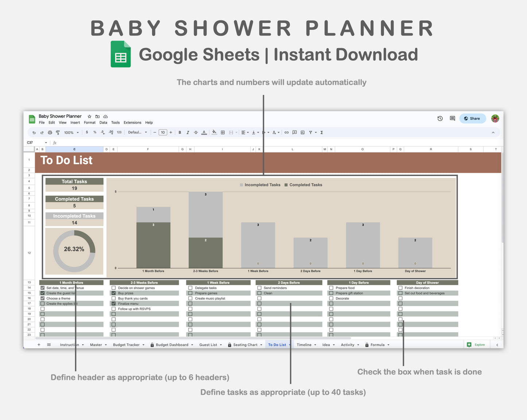Viewport: 527px width, 420px height.
Task: Click the Strikethrough formatting icon
Action: coord(196,132)
